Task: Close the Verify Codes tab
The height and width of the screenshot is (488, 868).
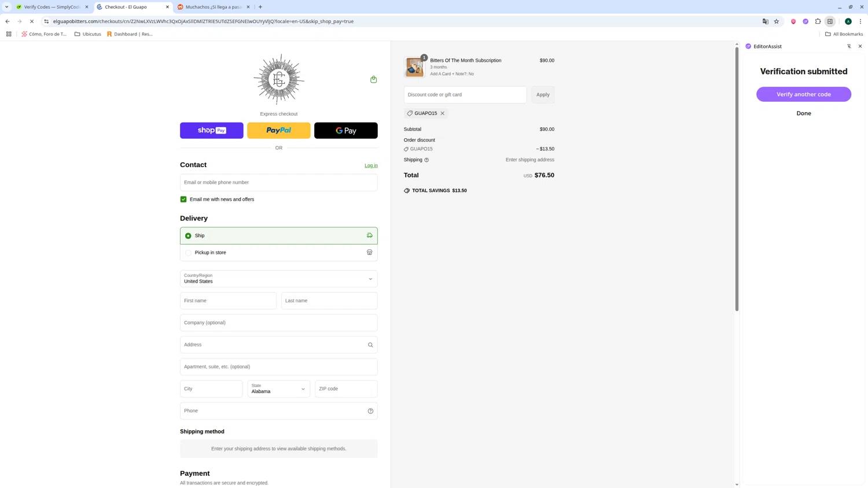Action: point(87,7)
